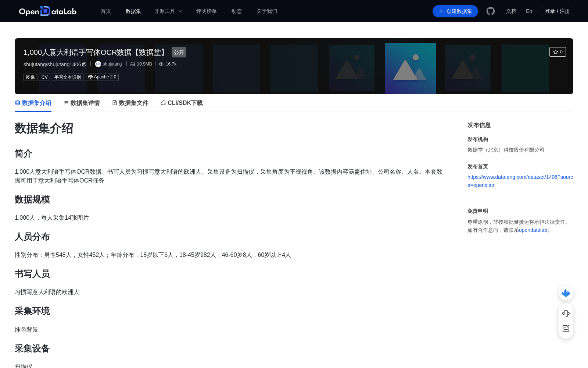
Task: Open the CLI/SDK下载 tab
Action: [182, 103]
